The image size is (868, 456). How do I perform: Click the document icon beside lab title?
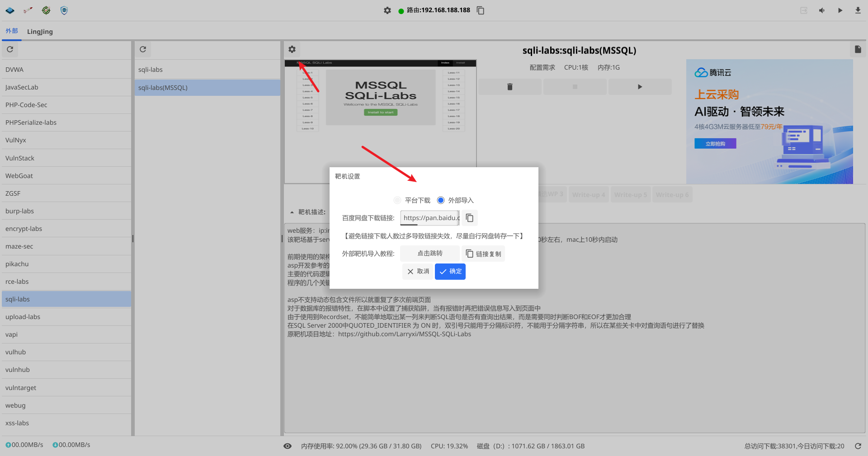[858, 49]
